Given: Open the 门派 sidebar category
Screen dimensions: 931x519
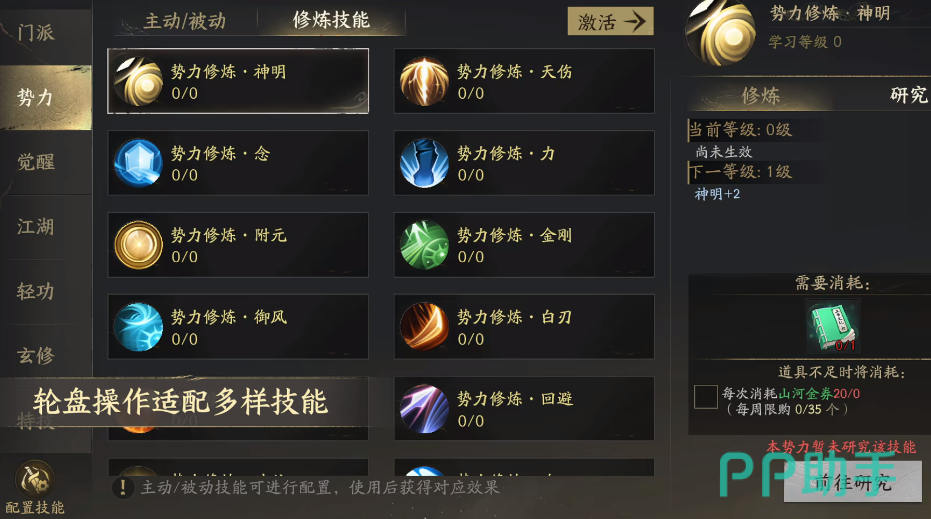Looking at the screenshot, I should pyautogui.click(x=36, y=32).
